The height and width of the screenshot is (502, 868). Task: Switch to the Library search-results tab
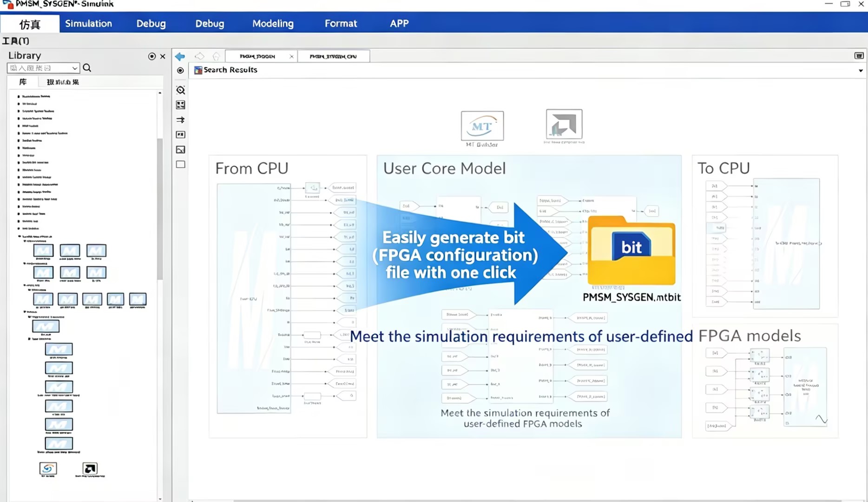(x=63, y=82)
